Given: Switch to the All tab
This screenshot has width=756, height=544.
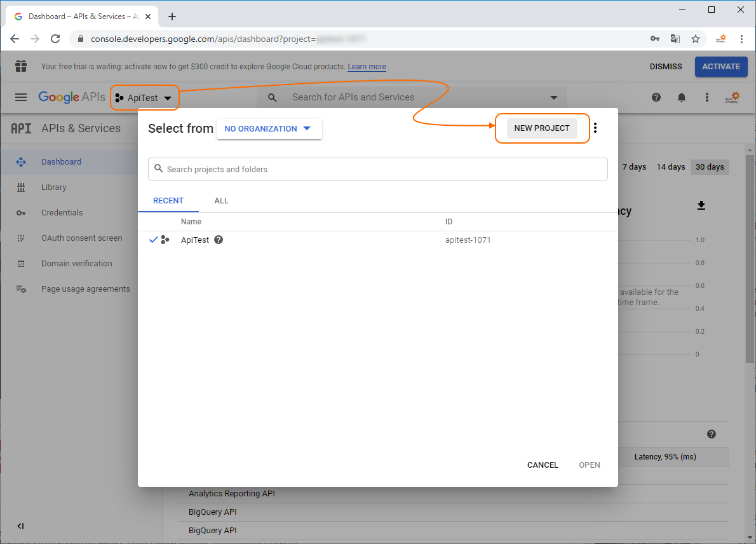Looking at the screenshot, I should pyautogui.click(x=221, y=201).
